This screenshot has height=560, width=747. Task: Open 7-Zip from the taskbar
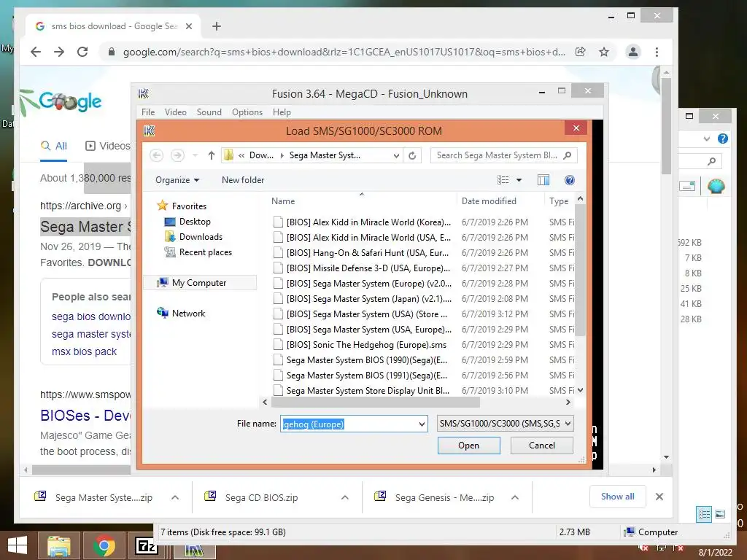pos(147,545)
